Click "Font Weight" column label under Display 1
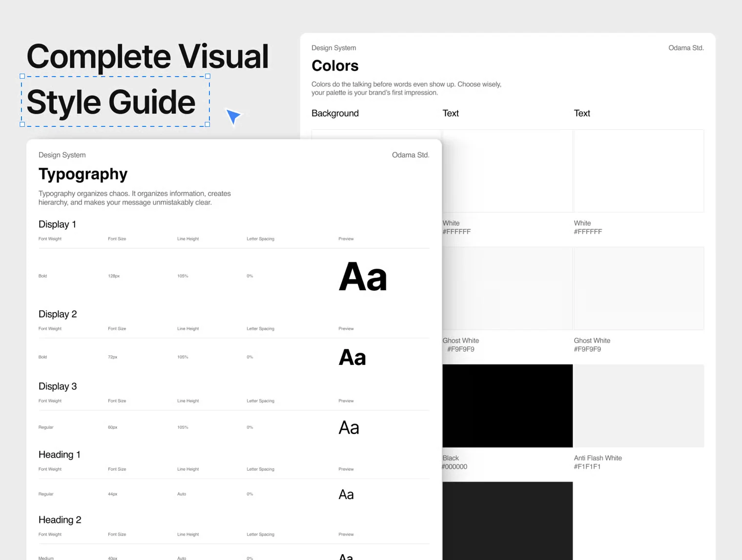The height and width of the screenshot is (560, 742). [x=50, y=239]
